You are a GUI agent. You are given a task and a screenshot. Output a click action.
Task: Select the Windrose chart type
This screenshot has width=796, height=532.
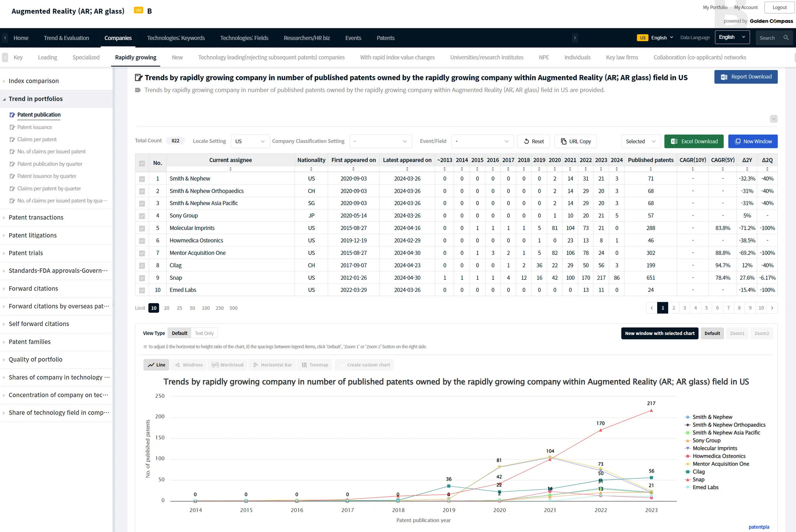pos(189,365)
